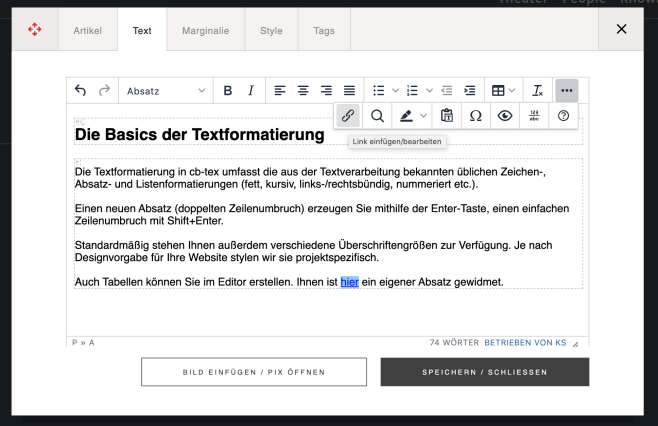Open the Absatz paragraph format dropdown
This screenshot has height=426, width=658.
165,91
